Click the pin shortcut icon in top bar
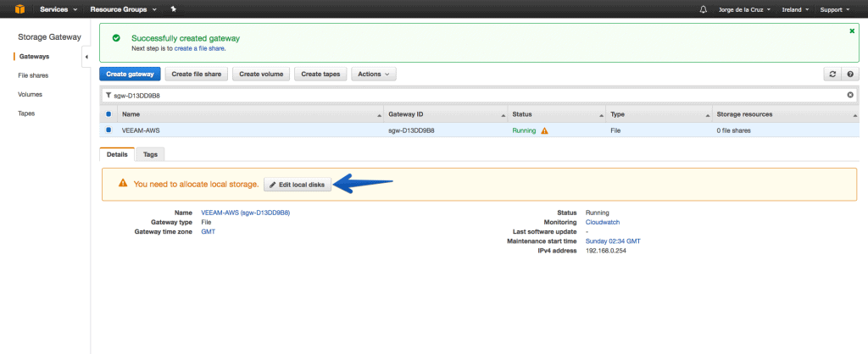The height and width of the screenshot is (354, 868). pos(173,9)
